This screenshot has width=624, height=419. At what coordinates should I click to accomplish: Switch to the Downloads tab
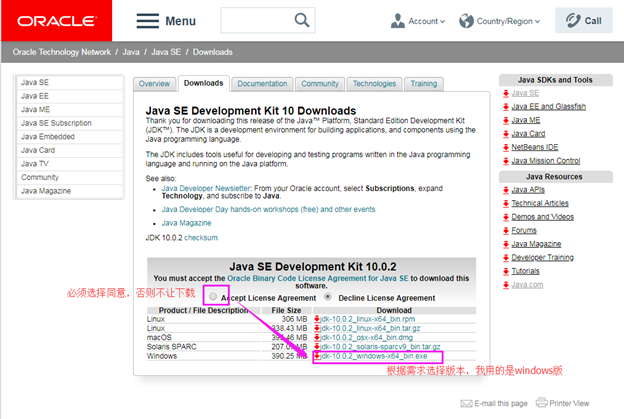pyautogui.click(x=204, y=84)
